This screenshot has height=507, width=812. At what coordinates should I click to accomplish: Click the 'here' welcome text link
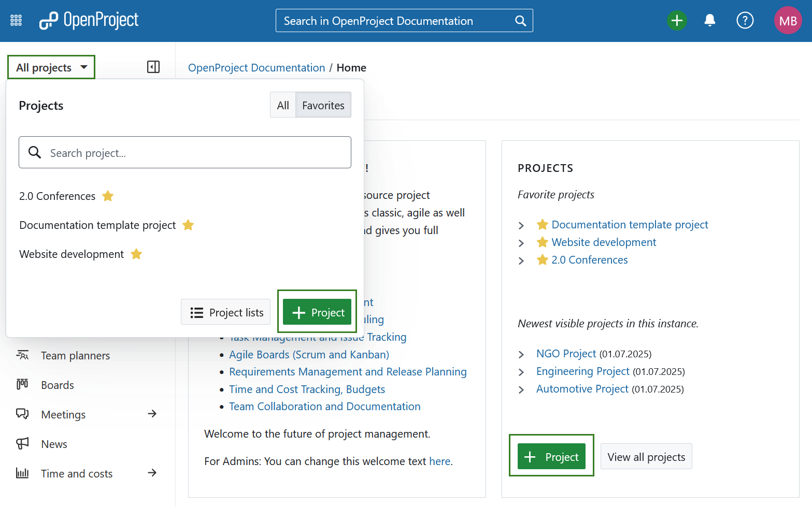(439, 461)
